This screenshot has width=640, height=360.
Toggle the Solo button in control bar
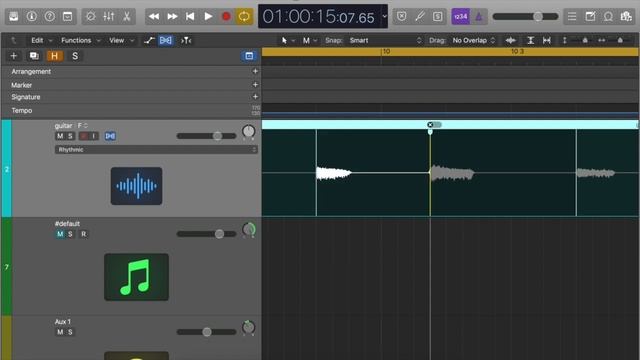(x=438, y=17)
